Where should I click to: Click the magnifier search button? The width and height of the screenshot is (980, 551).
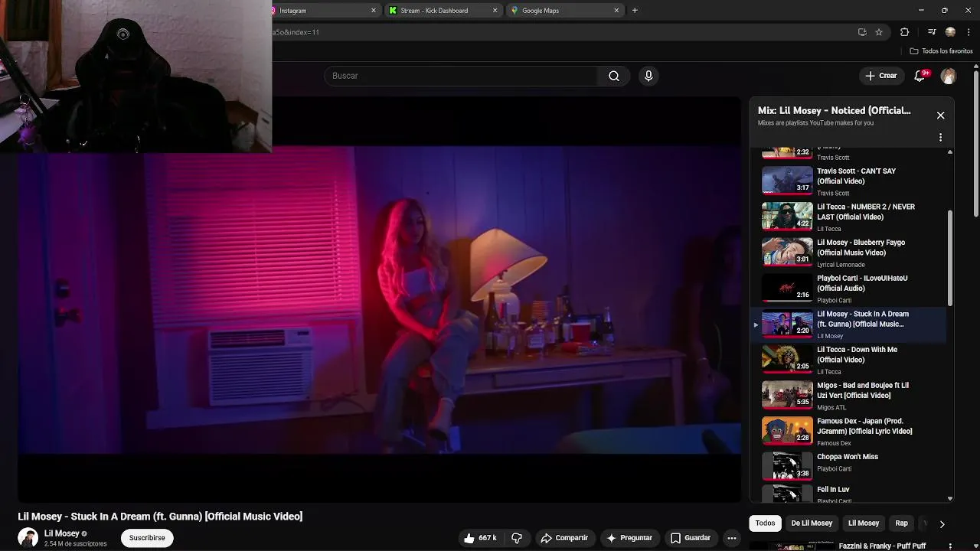(x=614, y=76)
